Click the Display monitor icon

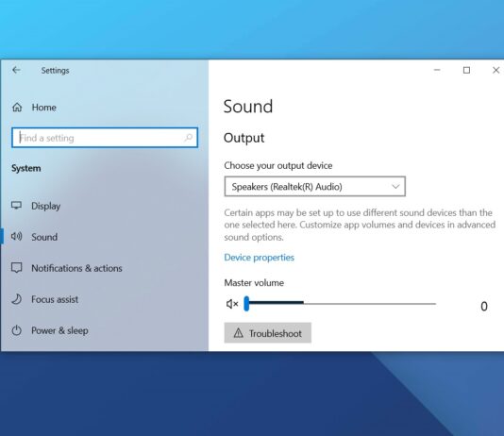16,206
